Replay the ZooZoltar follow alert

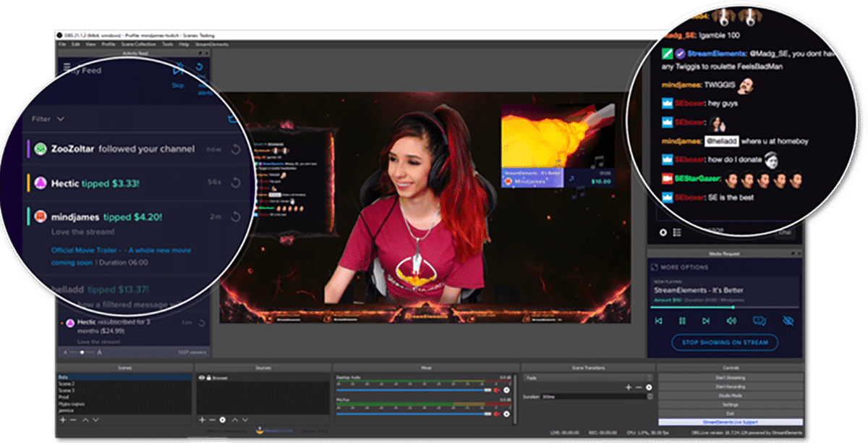236,149
